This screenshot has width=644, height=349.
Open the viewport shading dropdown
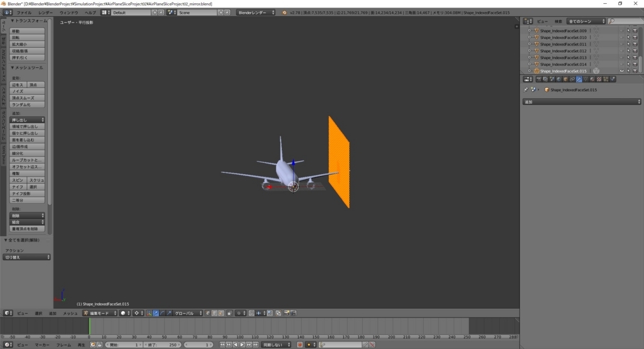125,313
